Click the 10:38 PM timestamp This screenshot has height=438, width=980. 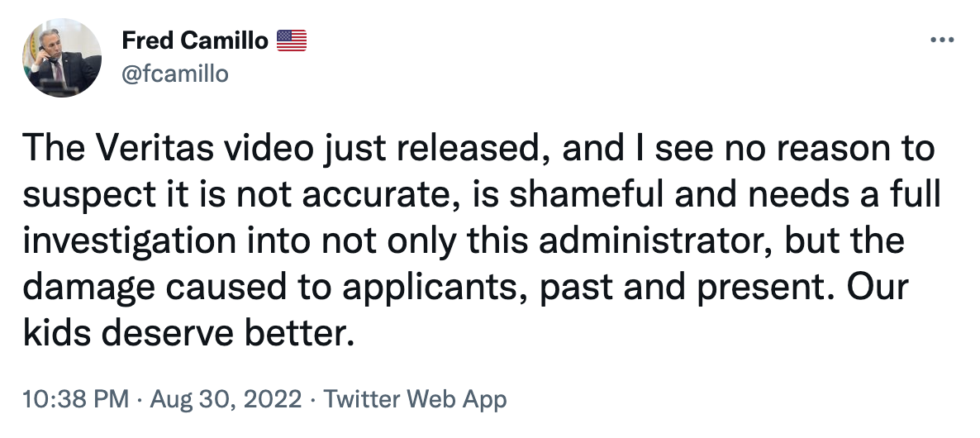click(x=77, y=399)
